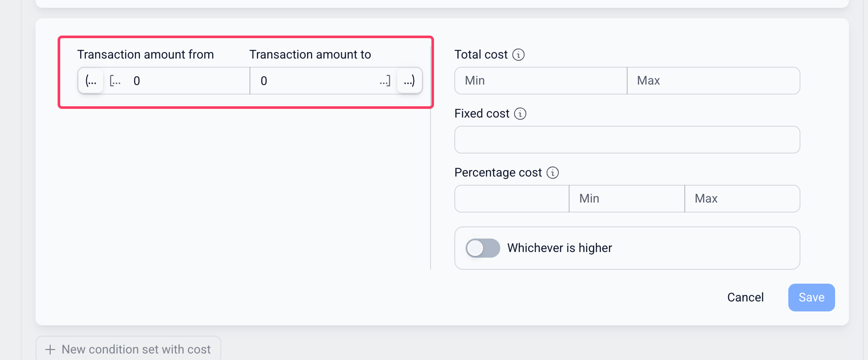The image size is (868, 360).
Task: Focus the Percentage cost Min field
Action: pos(627,199)
